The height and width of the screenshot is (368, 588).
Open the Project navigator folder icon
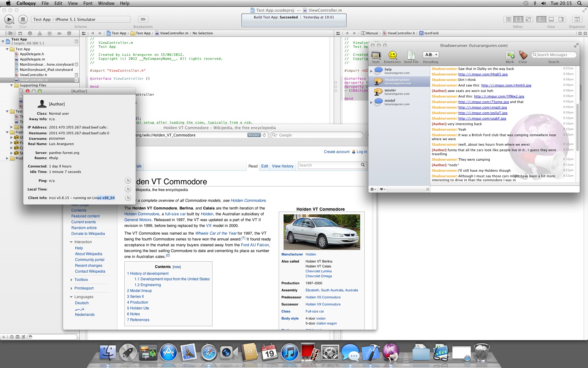coord(10,33)
